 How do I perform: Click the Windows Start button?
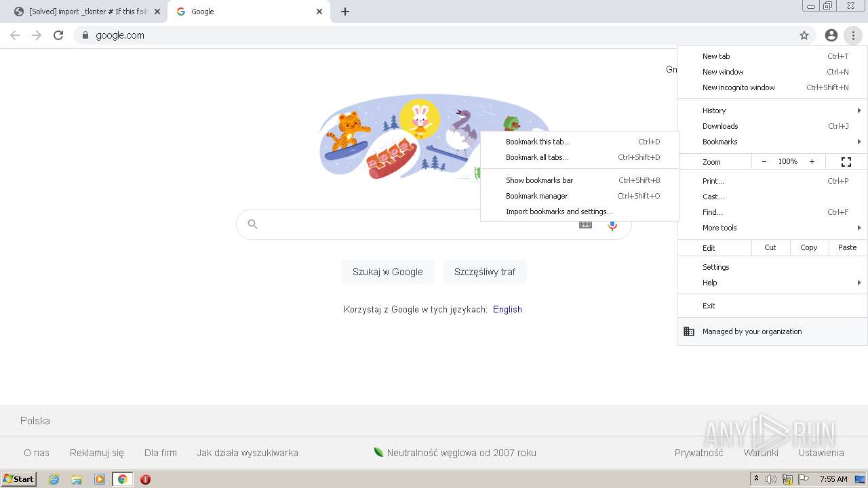pos(18,479)
